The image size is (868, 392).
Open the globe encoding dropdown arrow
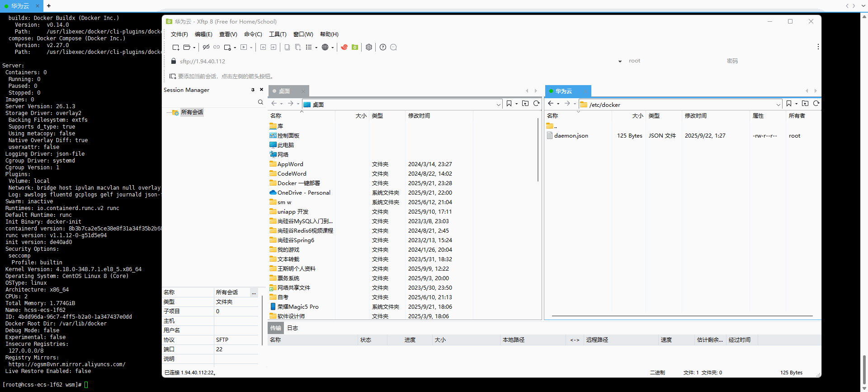pyautogui.click(x=333, y=48)
